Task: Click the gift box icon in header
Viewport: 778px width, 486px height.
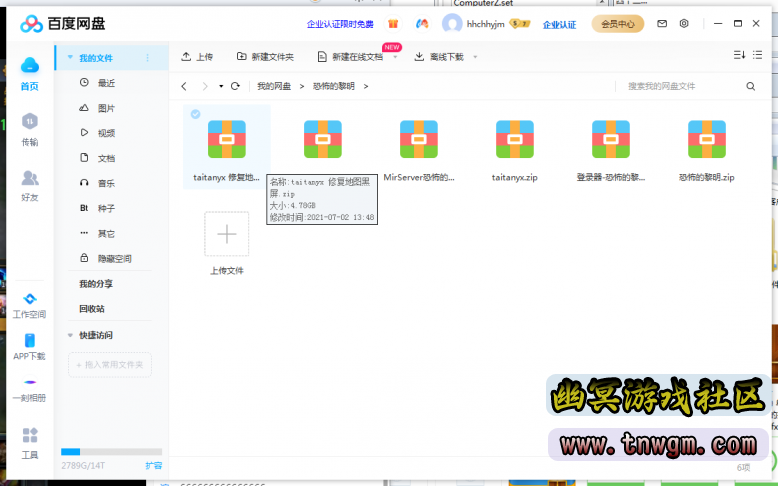Action: [x=393, y=24]
